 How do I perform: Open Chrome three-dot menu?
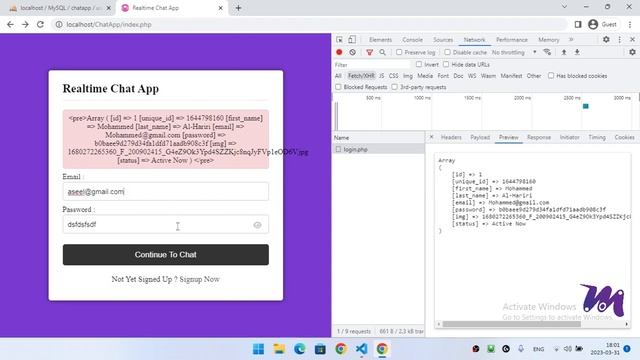(x=630, y=24)
